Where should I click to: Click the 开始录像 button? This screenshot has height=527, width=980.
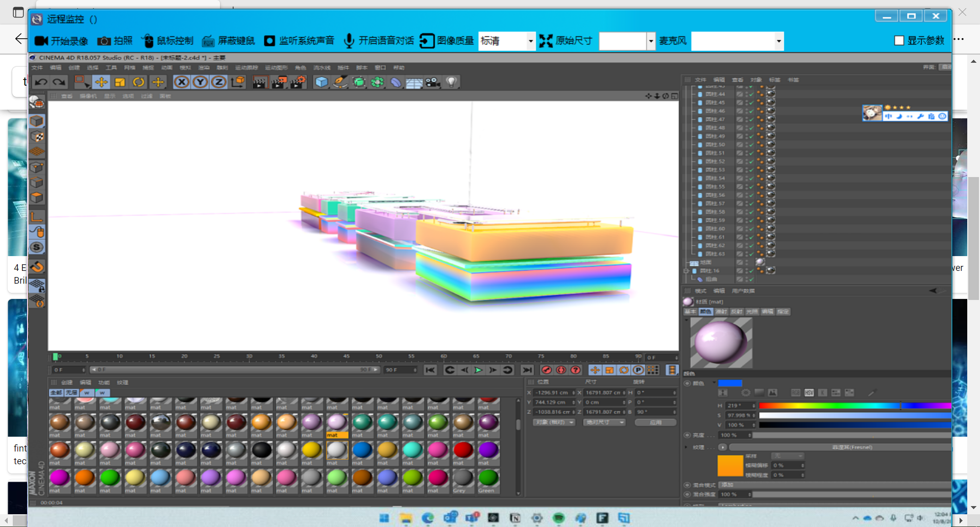pos(61,41)
